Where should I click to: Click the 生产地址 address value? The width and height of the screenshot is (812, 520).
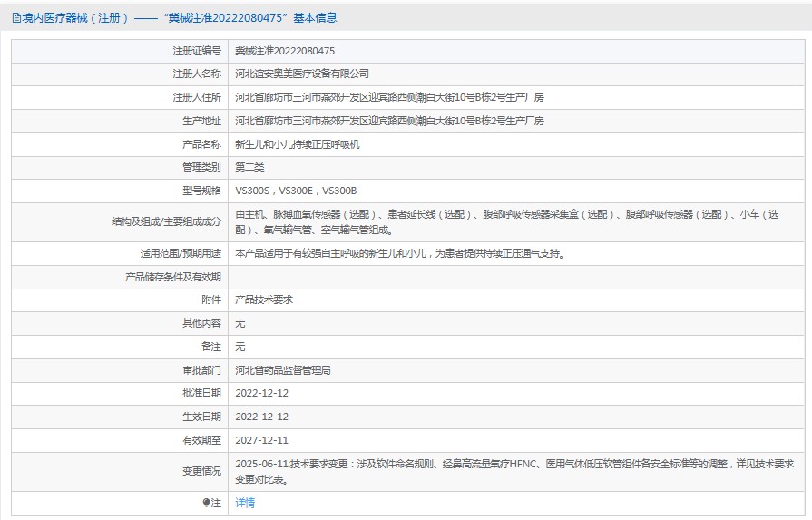click(389, 121)
